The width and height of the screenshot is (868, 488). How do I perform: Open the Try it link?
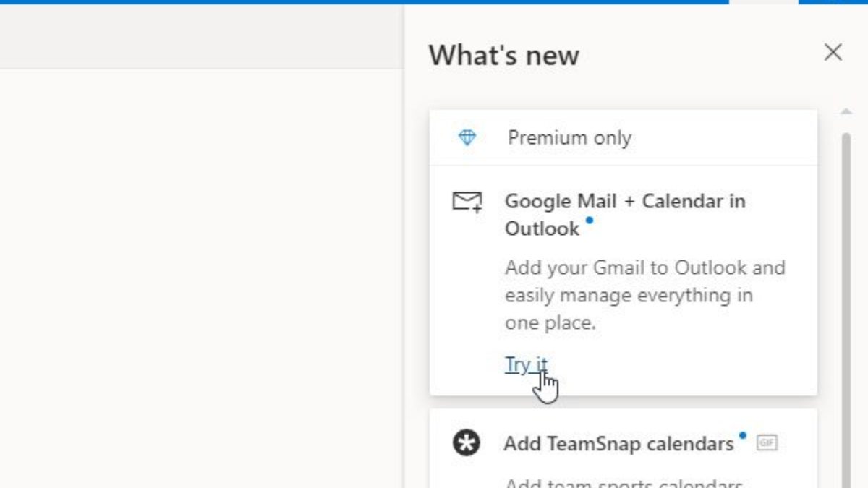pos(526,365)
